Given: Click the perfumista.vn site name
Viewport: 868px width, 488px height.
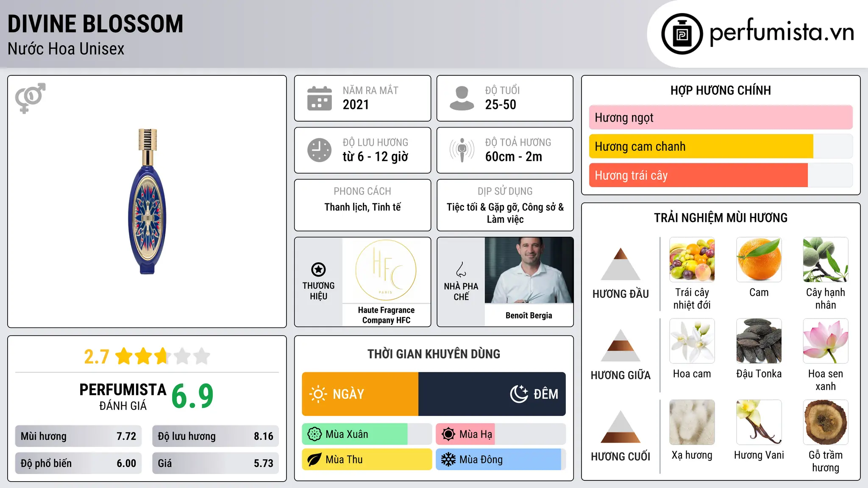Looking at the screenshot, I should point(782,32).
